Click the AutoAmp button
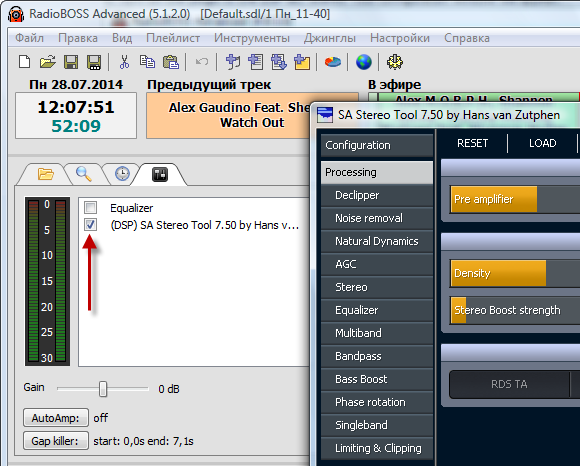This screenshot has height=466, width=580. point(56,418)
